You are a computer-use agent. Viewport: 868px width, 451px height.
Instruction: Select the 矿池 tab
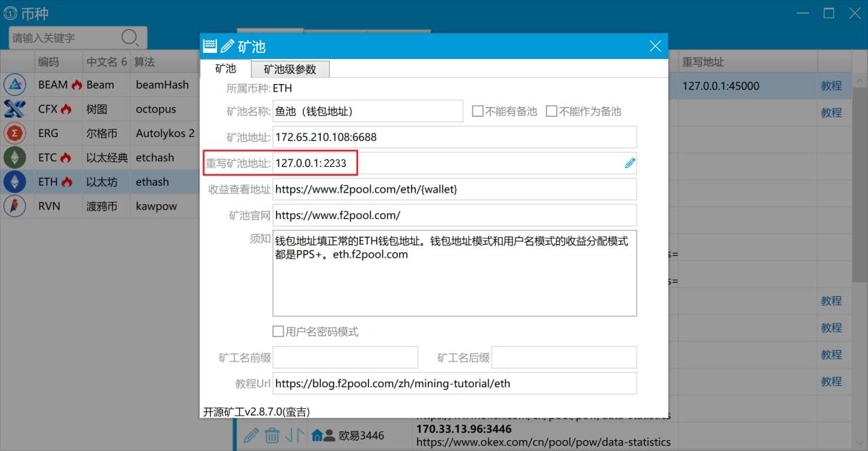click(x=225, y=69)
